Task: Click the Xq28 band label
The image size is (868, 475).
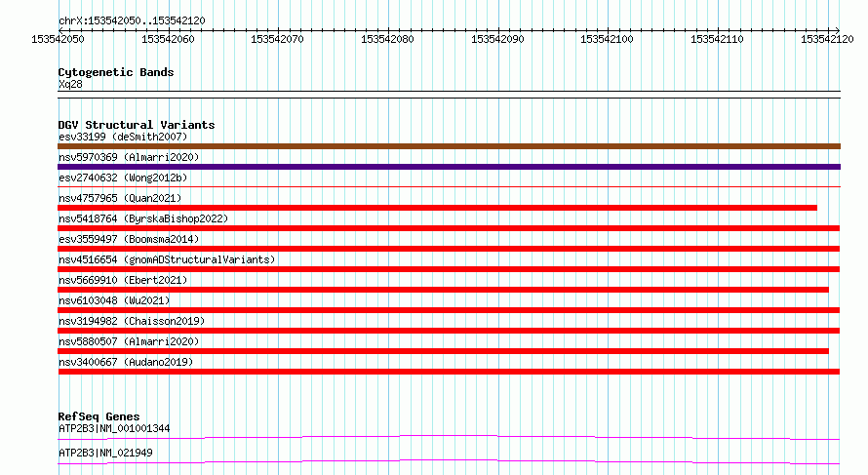Action: tap(70, 84)
